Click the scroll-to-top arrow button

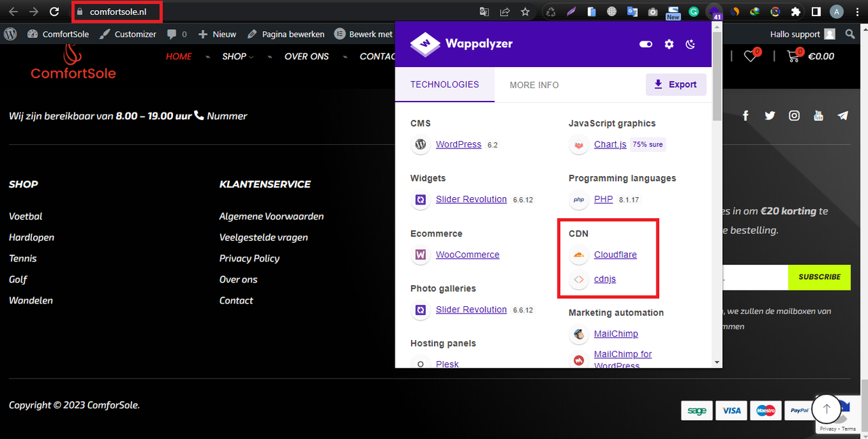coord(827,409)
